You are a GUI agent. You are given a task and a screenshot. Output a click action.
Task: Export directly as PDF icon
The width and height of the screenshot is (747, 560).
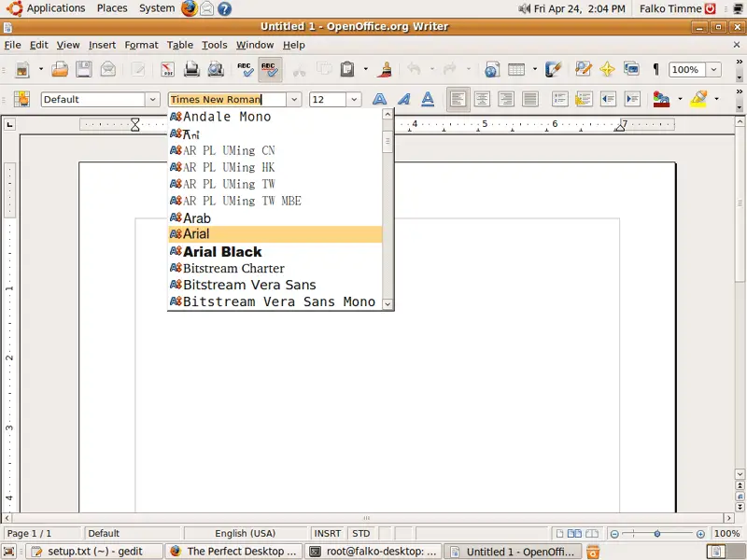coord(167,69)
